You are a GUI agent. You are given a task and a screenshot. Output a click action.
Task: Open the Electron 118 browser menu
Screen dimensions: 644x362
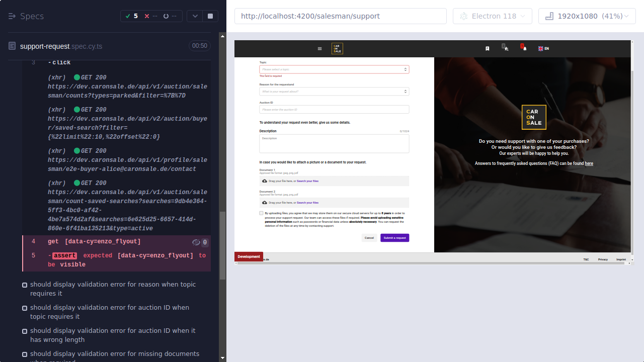pos(492,16)
